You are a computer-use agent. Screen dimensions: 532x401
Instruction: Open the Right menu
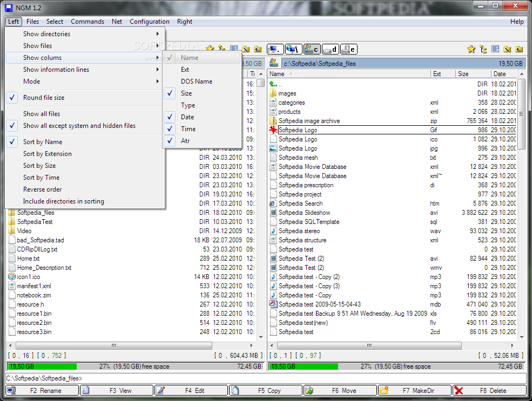[185, 22]
